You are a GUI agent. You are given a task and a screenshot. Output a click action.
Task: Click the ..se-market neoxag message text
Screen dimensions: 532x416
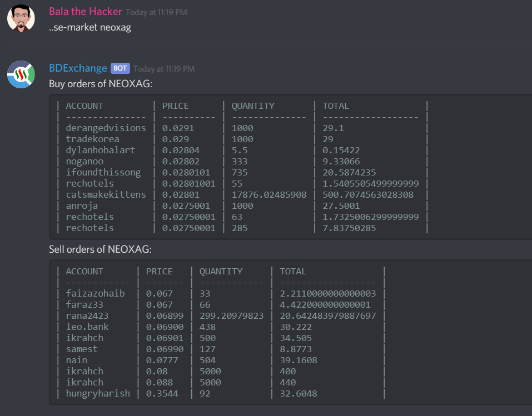90,27
